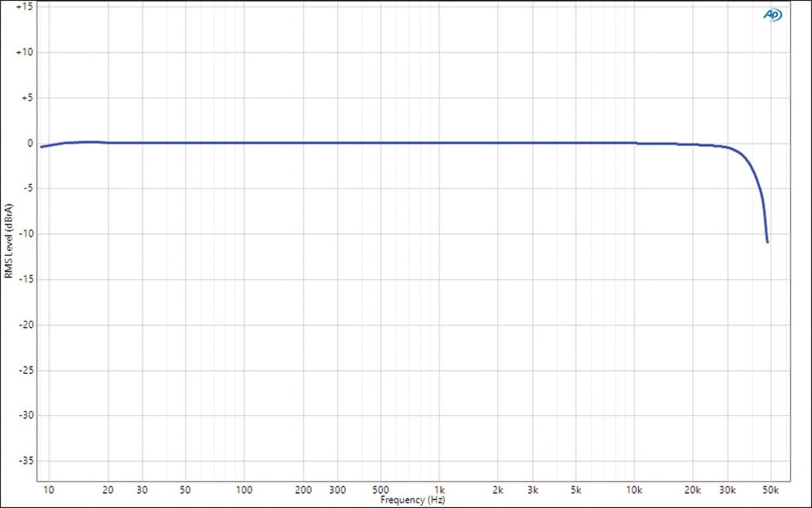Click the '10k' frequency axis label
Image resolution: width=812 pixels, height=508 pixels.
tap(634, 490)
